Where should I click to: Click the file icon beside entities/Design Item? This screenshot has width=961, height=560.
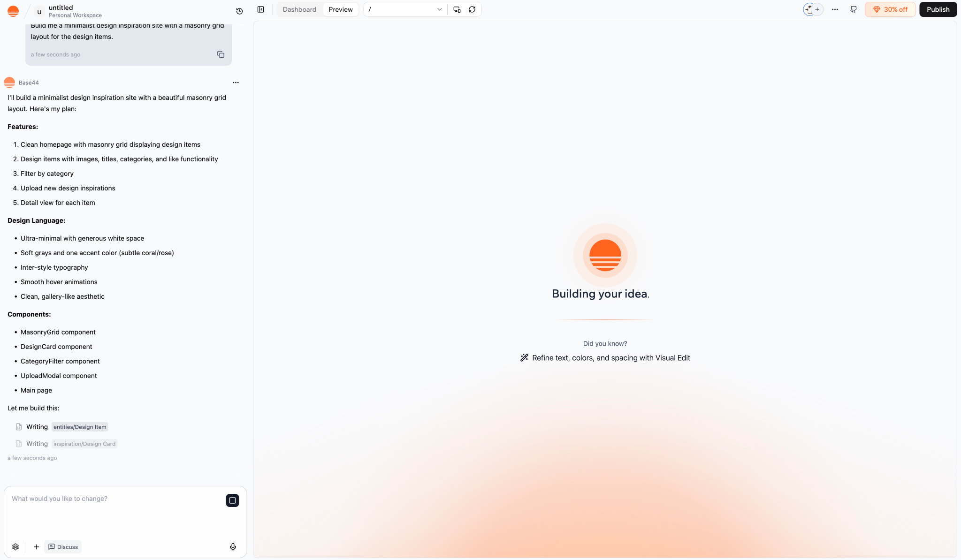19,427
